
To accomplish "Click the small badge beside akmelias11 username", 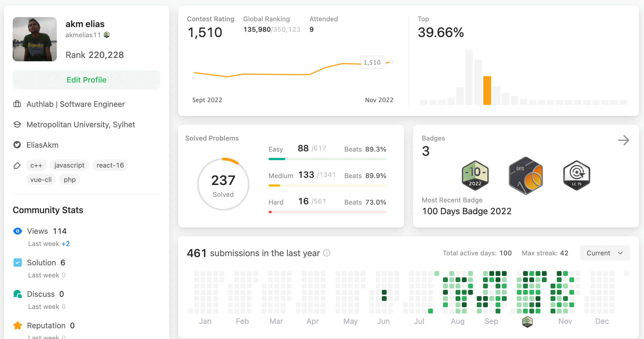I will pos(107,35).
